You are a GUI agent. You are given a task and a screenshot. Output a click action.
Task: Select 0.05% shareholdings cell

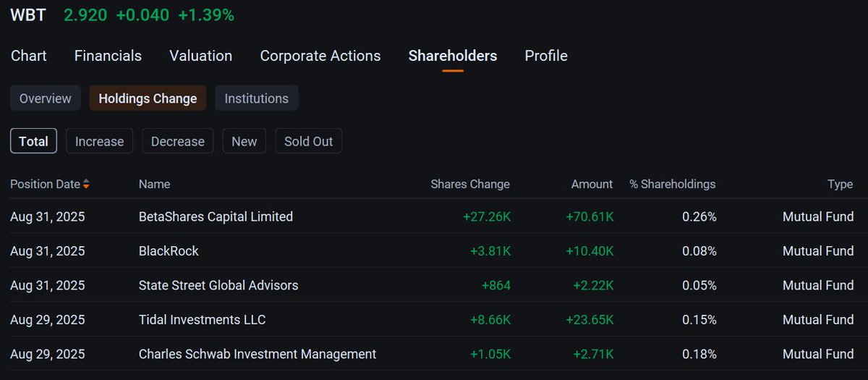click(699, 285)
